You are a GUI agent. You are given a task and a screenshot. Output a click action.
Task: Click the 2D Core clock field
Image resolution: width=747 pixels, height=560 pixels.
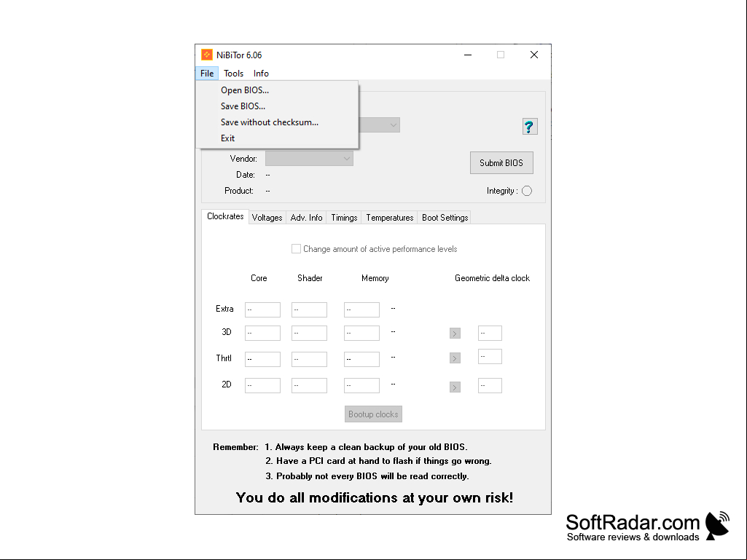coord(262,385)
